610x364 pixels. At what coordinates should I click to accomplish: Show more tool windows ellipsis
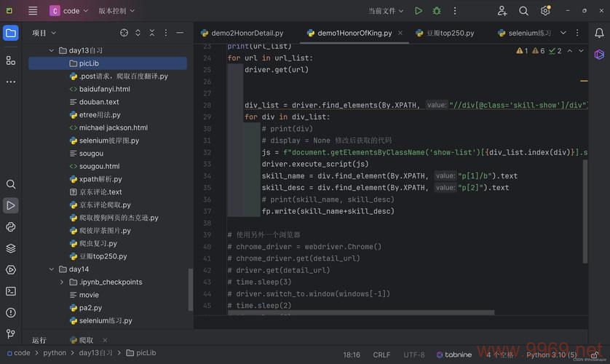[x=10, y=82]
